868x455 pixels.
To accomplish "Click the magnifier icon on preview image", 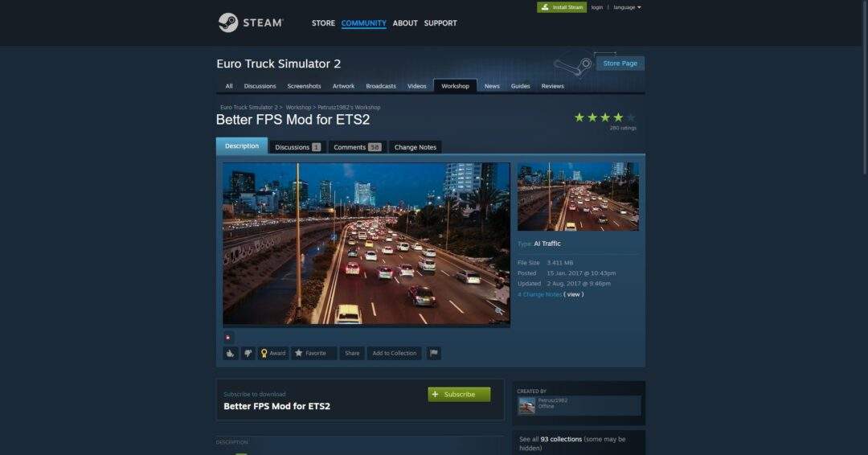I will [x=498, y=311].
